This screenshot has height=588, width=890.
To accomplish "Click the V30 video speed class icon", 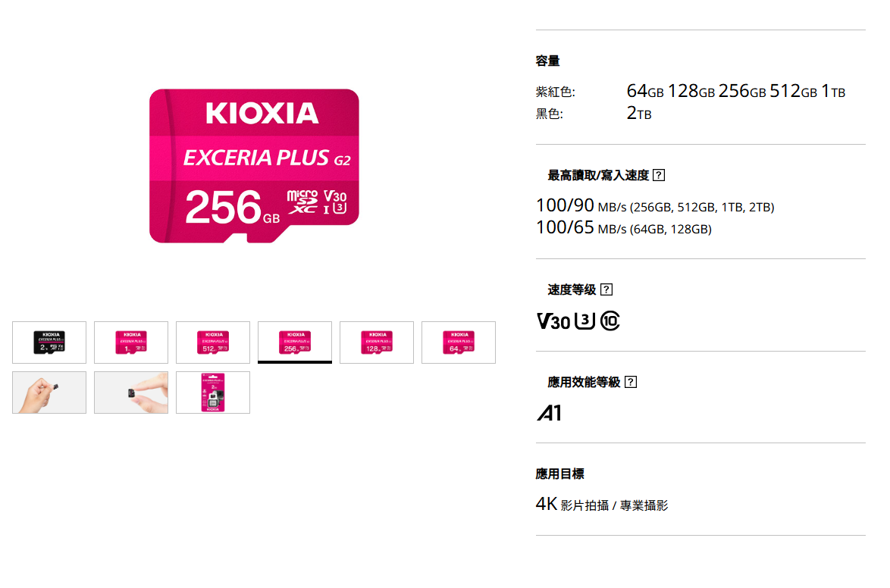I will pos(553,322).
